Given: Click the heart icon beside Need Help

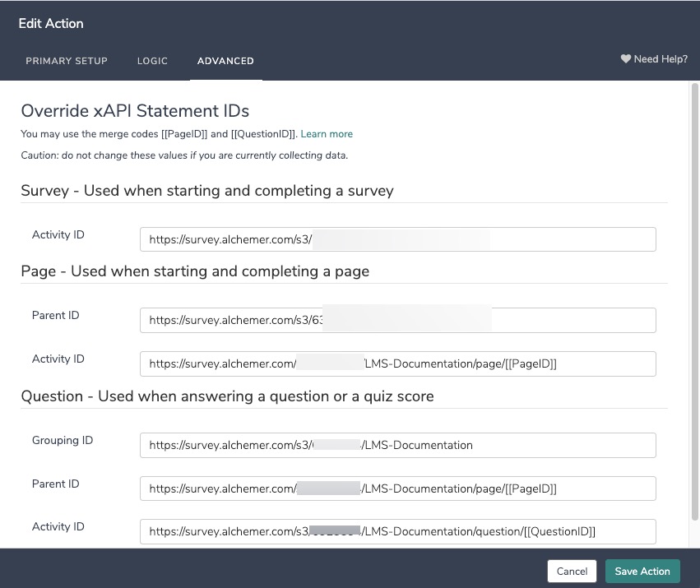Looking at the screenshot, I should (x=625, y=59).
